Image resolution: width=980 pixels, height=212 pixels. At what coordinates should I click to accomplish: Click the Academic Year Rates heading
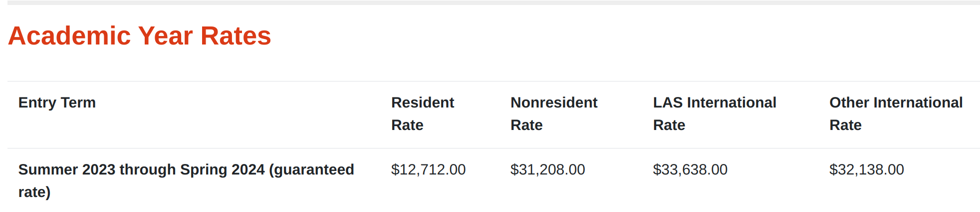pyautogui.click(x=139, y=36)
